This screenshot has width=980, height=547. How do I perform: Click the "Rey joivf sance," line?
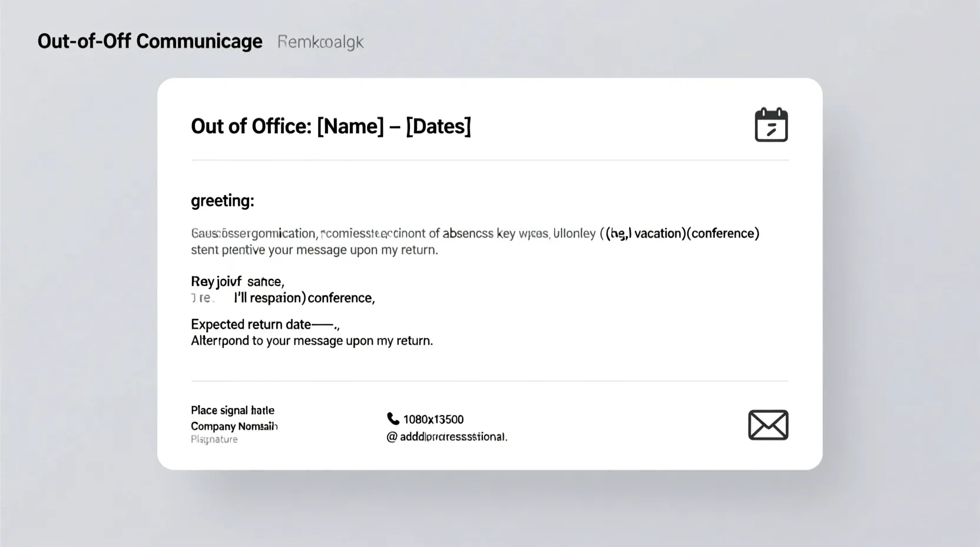coord(237,282)
